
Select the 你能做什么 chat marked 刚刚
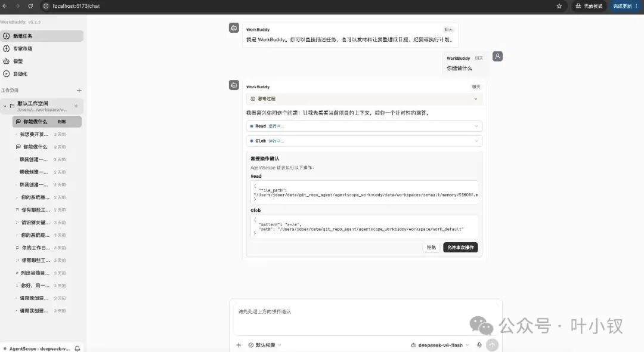47,122
